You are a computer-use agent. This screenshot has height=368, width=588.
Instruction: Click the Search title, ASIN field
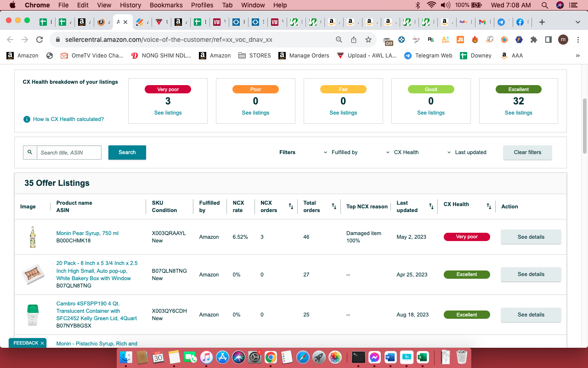tap(69, 152)
